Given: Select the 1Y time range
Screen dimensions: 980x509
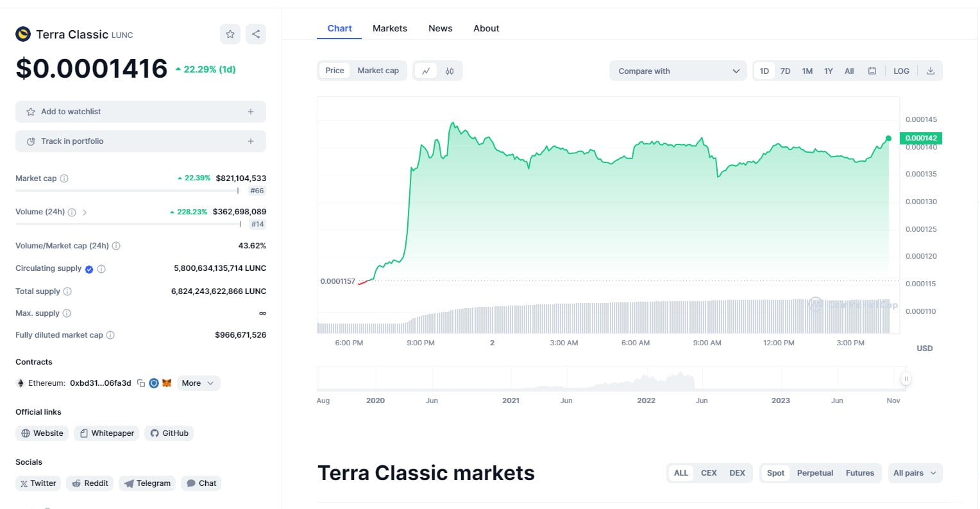Looking at the screenshot, I should (829, 71).
